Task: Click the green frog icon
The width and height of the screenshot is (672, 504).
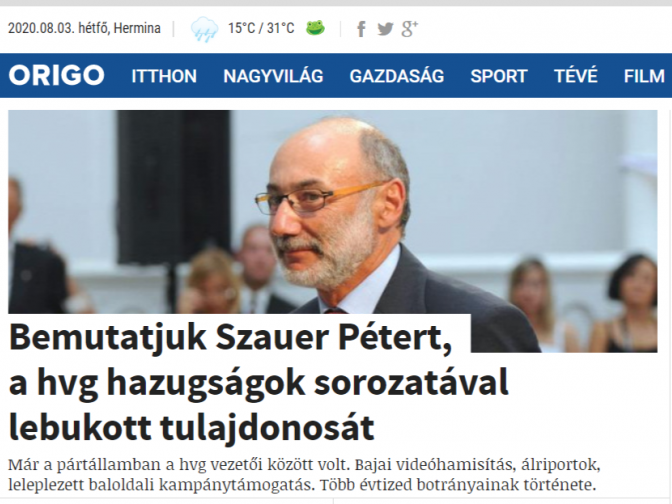Action: pyautogui.click(x=315, y=28)
